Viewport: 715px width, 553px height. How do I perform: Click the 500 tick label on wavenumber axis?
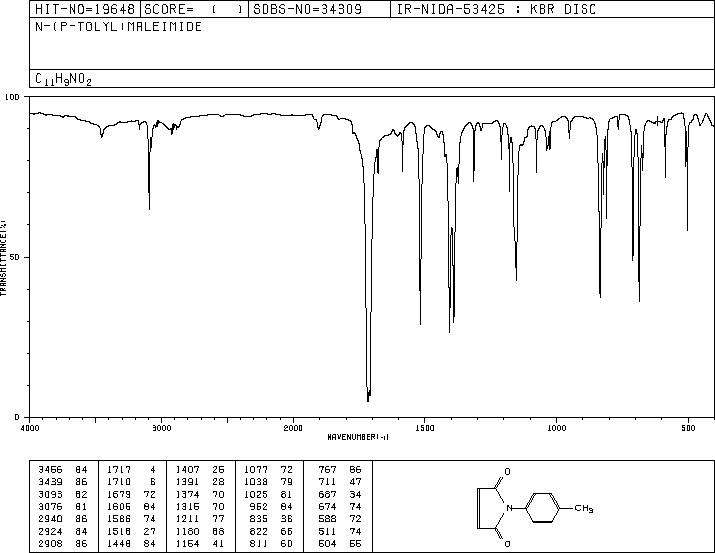688,428
